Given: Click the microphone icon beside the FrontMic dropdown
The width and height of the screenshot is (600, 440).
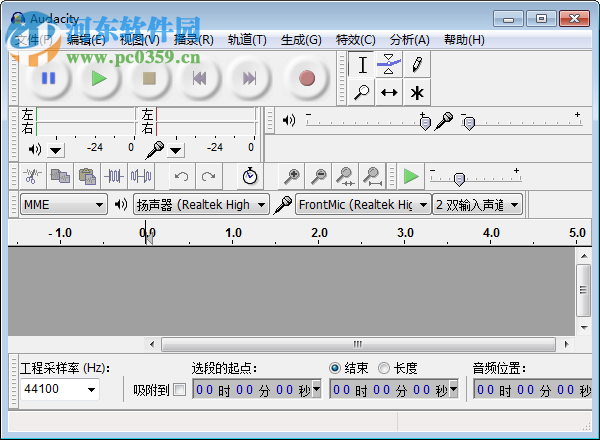Looking at the screenshot, I should 283,205.
